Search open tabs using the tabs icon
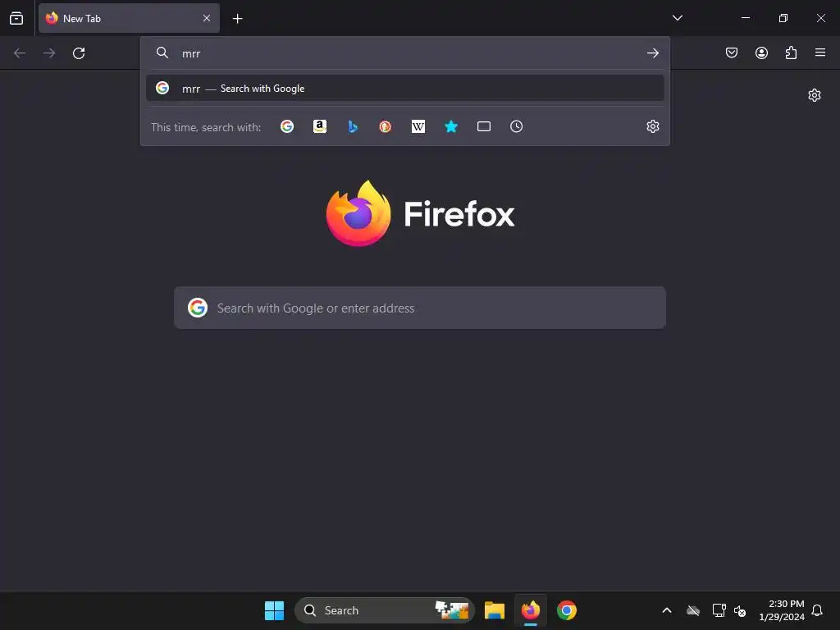 point(484,127)
